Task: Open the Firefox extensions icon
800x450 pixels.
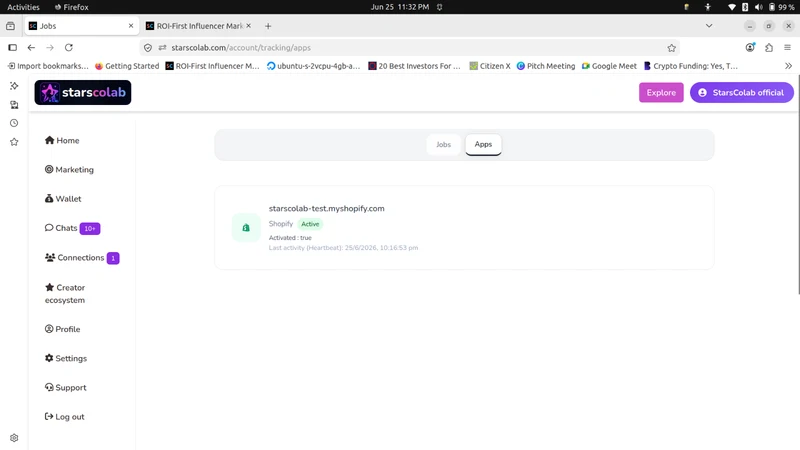Action: [x=769, y=47]
